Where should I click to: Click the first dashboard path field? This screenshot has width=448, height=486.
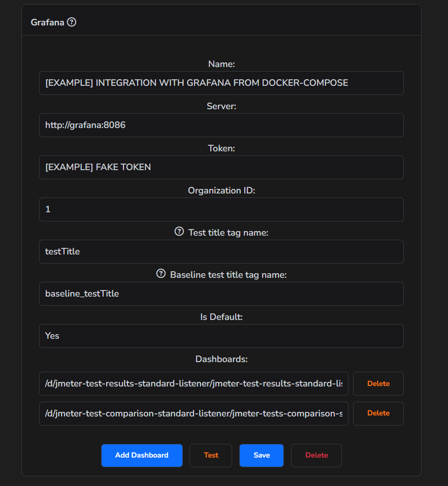[194, 383]
